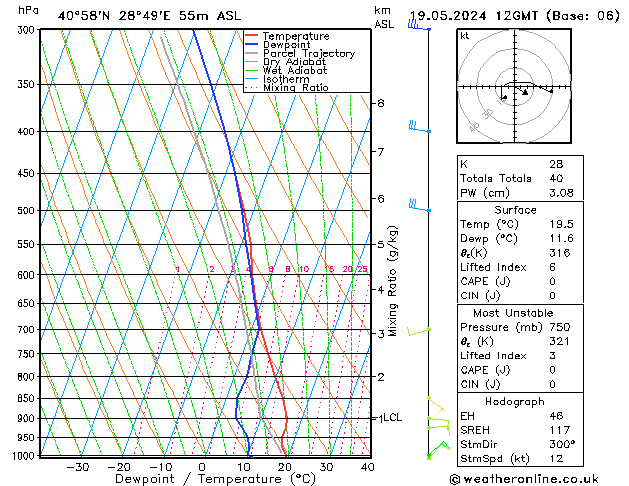Click the copyright symbol before weatheronline.co.uk
Viewport: 629px width, 486px height.
click(x=456, y=478)
